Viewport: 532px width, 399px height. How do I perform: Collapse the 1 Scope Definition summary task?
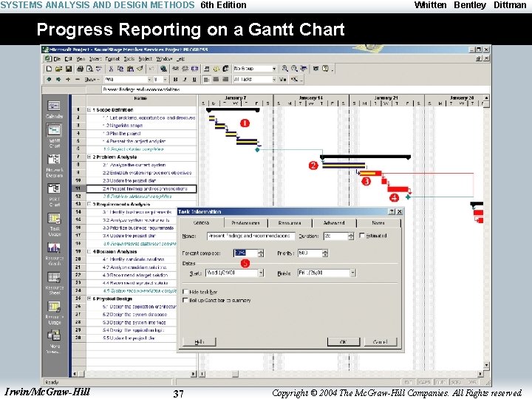click(89, 110)
